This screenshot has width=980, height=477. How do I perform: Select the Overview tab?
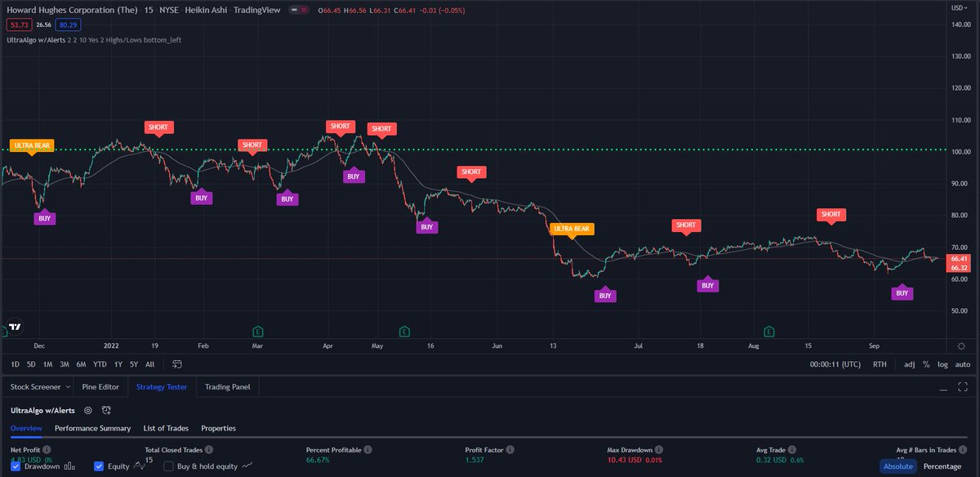click(26, 428)
